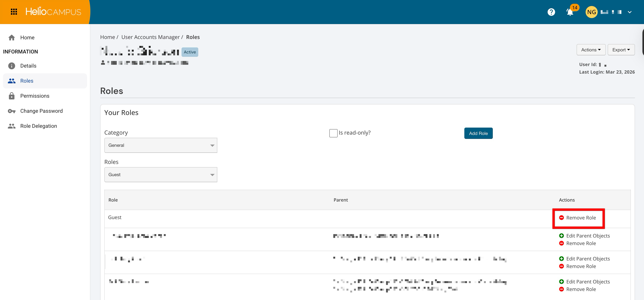Open the Roles dropdown showing Guest

pos(160,175)
